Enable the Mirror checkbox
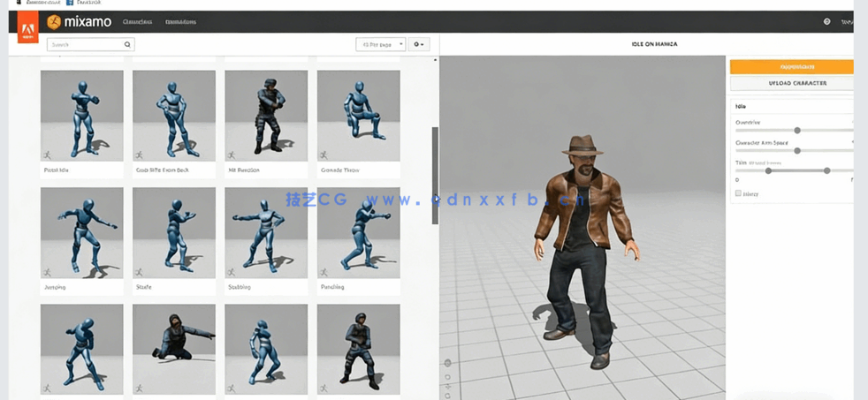 coord(738,193)
